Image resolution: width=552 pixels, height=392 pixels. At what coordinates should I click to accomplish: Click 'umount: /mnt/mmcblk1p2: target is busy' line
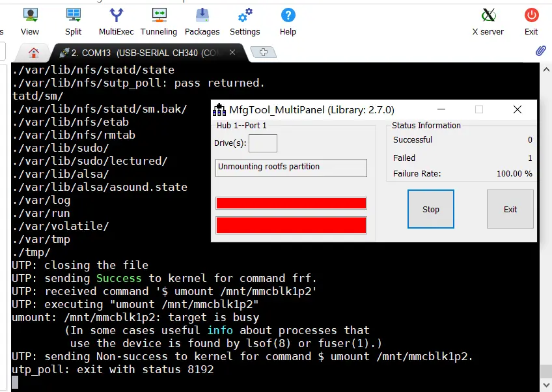click(135, 317)
